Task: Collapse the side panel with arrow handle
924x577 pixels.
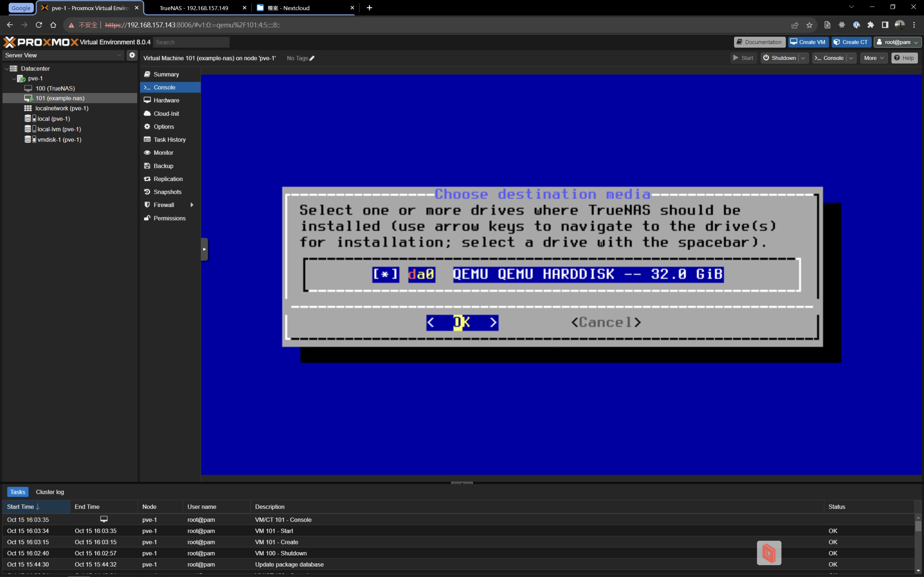Action: pos(204,249)
